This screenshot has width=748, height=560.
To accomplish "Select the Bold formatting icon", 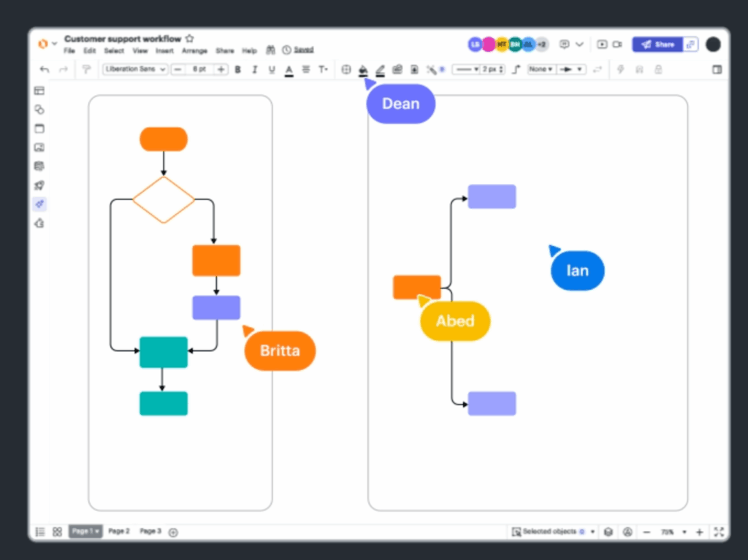I will 237,69.
